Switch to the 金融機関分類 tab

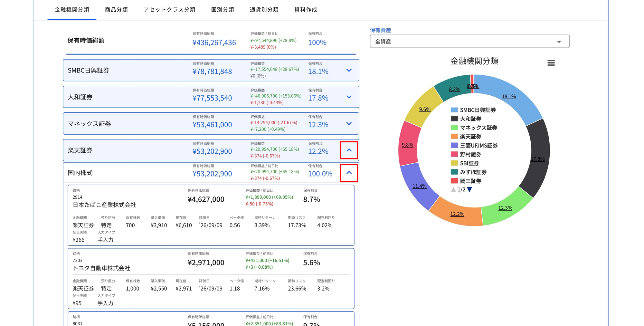(72, 10)
